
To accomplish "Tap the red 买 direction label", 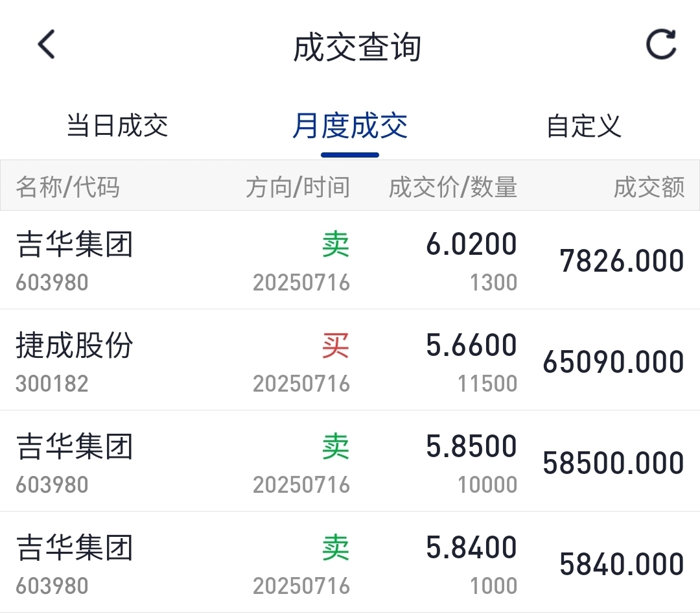I will coord(336,346).
